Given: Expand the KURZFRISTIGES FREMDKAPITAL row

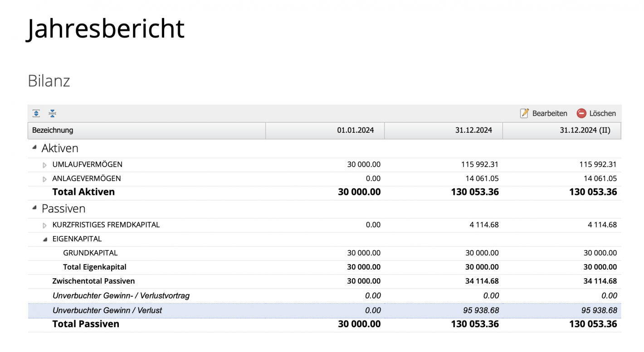Looking at the screenshot, I should [x=44, y=225].
